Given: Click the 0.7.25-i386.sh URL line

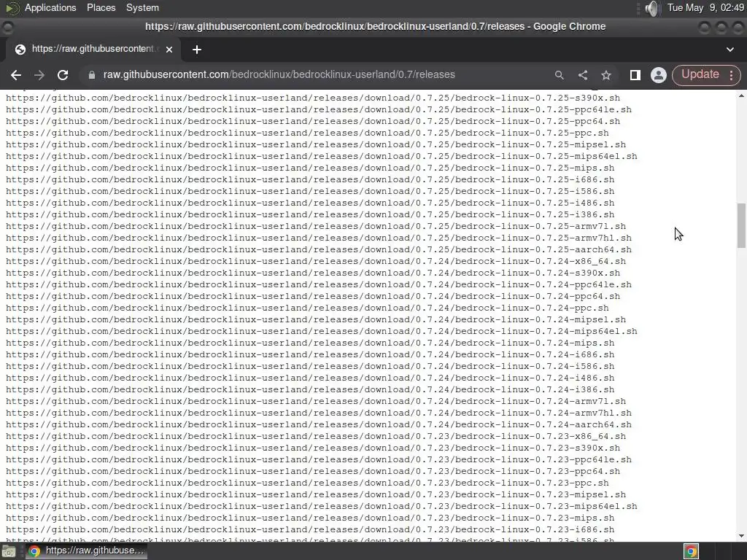Looking at the screenshot, I should coord(310,215).
